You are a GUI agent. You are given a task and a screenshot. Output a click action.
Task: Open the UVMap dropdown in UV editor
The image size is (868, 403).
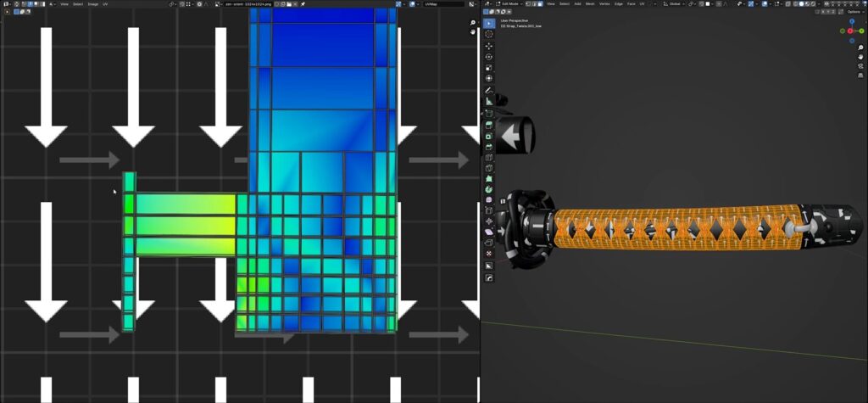(x=442, y=4)
